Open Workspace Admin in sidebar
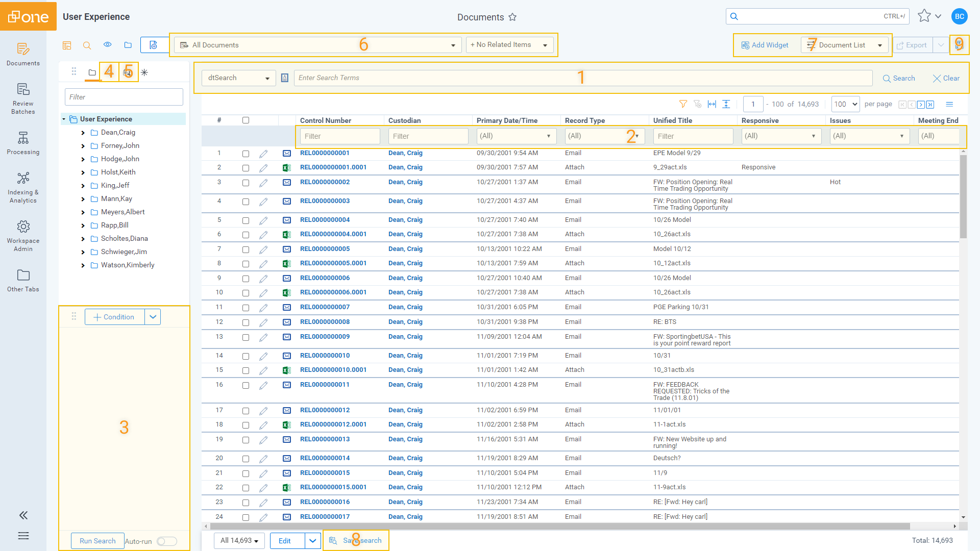This screenshot has height=551, width=980. click(23, 236)
